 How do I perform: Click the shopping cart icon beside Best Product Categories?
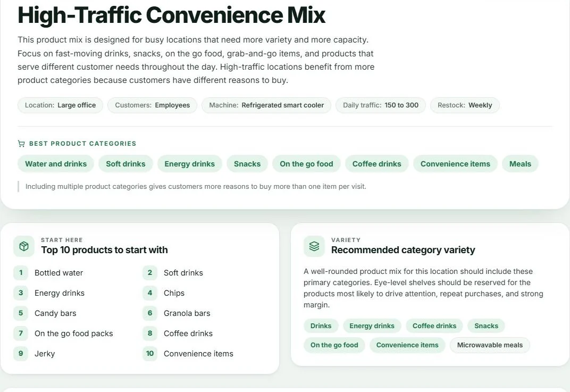[x=21, y=144]
